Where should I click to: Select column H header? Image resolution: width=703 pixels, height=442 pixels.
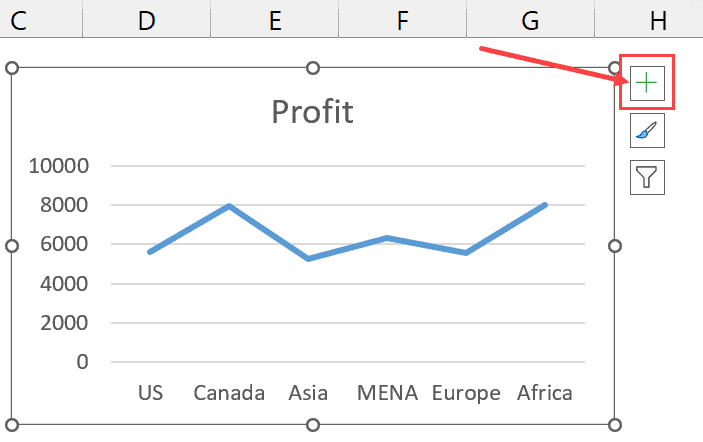[x=657, y=21]
